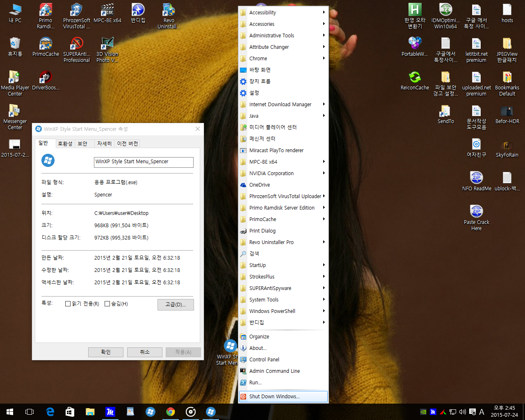Open 검색 search entry in start menu

point(283,254)
